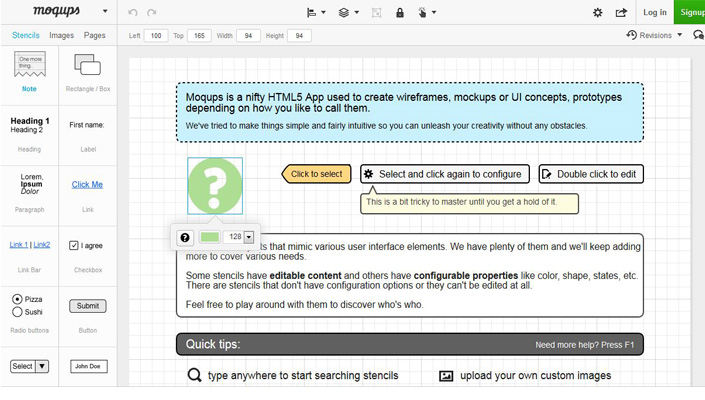Click the question icon picker in popup
This screenshot has height=400, width=705.
tap(185, 237)
